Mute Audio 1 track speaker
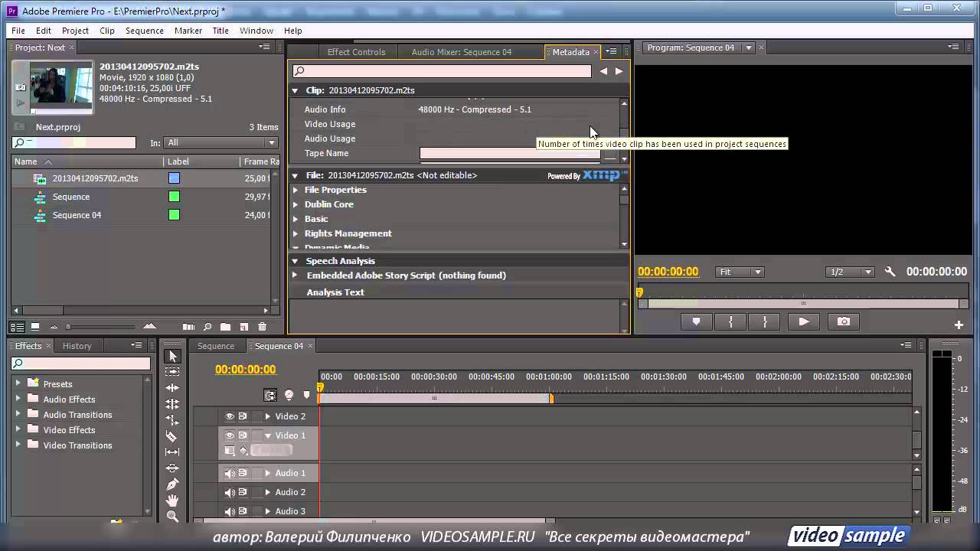 (x=229, y=473)
